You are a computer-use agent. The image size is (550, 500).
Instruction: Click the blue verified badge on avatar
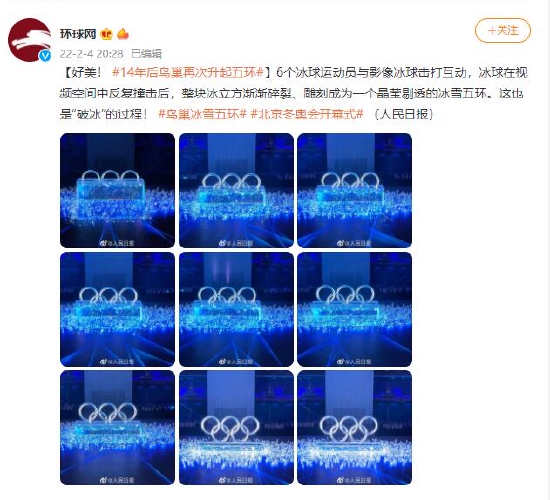click(45, 55)
